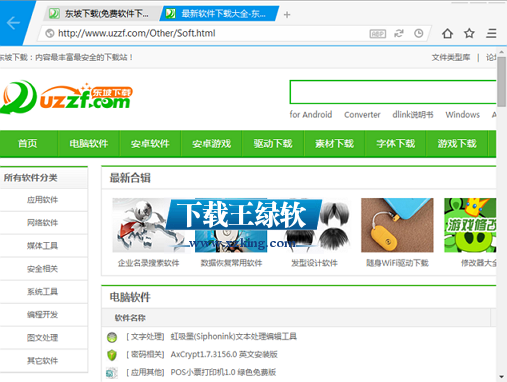Click the 随身WiFi驱动下载 caption link
The image size is (507, 382).
(397, 263)
